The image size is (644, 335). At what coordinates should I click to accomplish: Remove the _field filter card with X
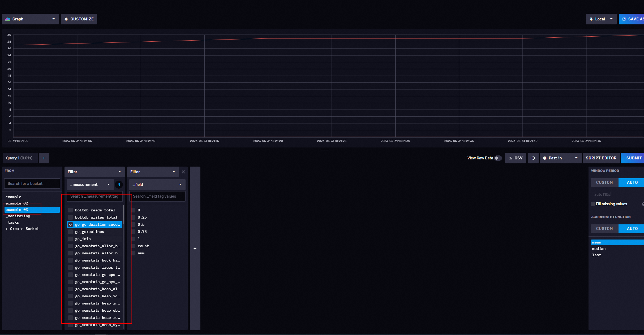[183, 172]
